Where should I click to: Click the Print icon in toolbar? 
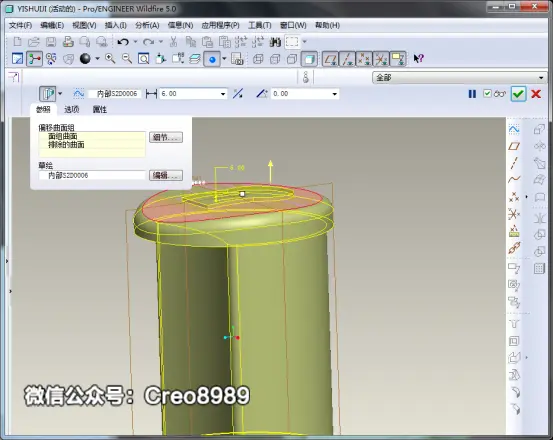click(x=68, y=42)
